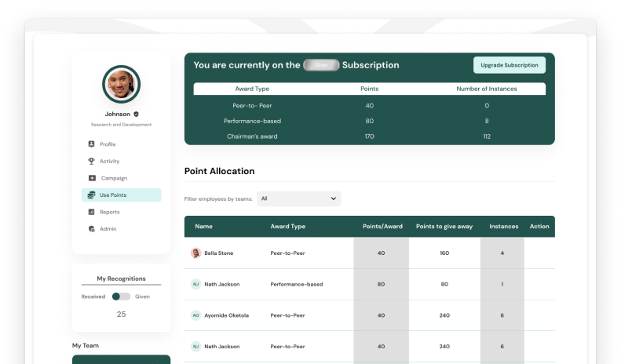Viewport: 621px width, 364px height.
Task: Click the Upgrade Subscription button
Action: coord(509,65)
